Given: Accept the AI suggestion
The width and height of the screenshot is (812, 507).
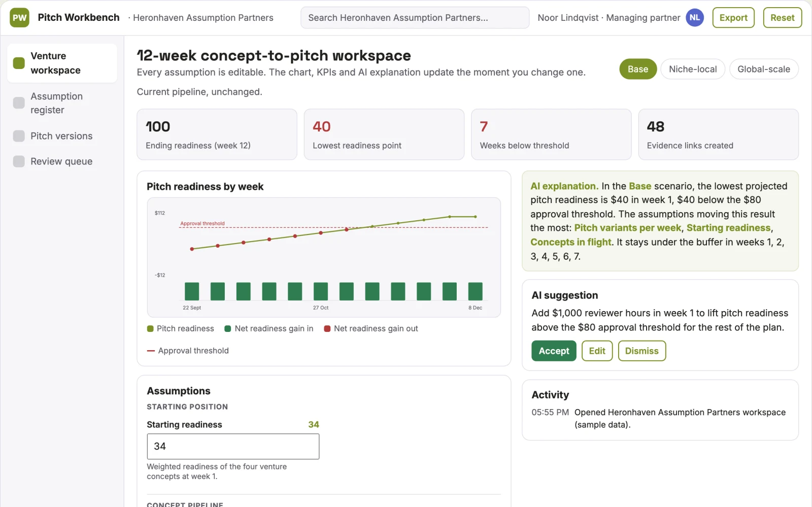Looking at the screenshot, I should 554,351.
